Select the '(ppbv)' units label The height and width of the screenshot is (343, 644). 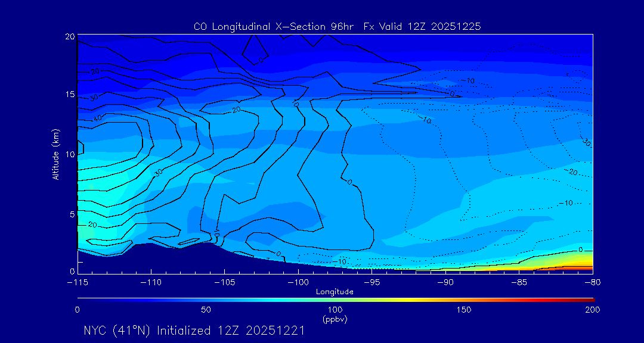click(x=335, y=319)
